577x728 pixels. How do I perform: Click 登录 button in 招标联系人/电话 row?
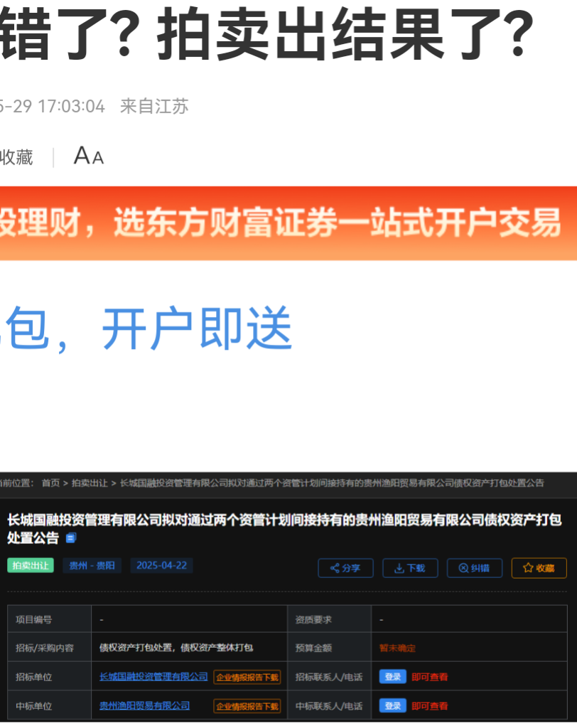(393, 677)
